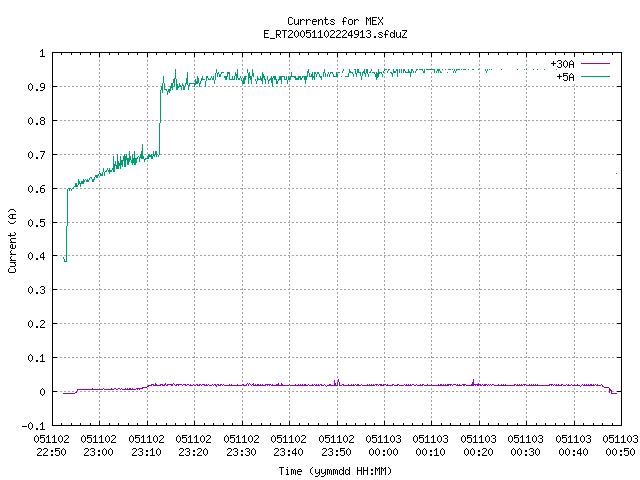The height and width of the screenshot is (480, 640).
Task: Select the "0.6" current axis tick label
Action: coord(36,189)
